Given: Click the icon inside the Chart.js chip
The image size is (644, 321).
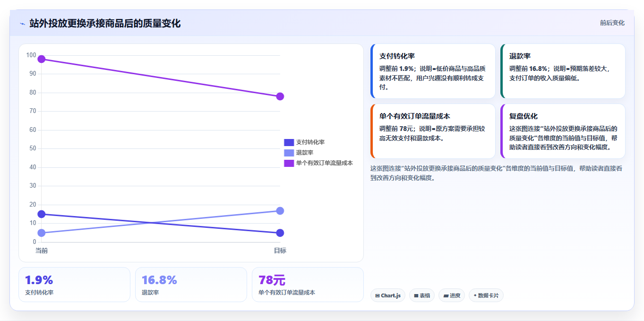Looking at the screenshot, I should pos(378,296).
